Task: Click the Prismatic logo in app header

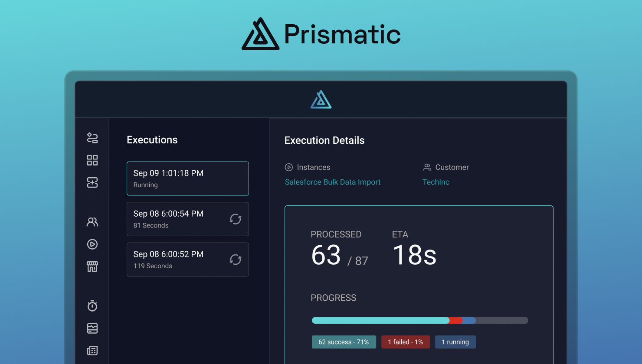Action: [x=321, y=99]
